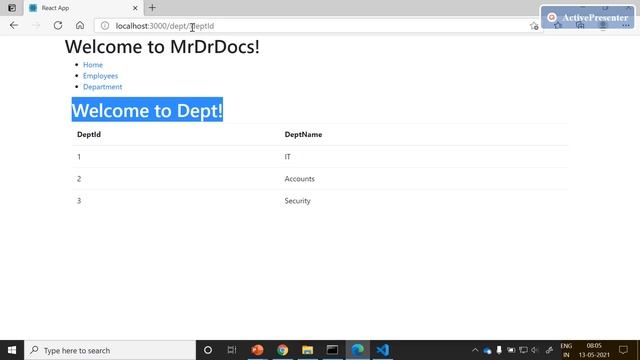Open the Employees link
This screenshot has width=640, height=360.
(100, 76)
